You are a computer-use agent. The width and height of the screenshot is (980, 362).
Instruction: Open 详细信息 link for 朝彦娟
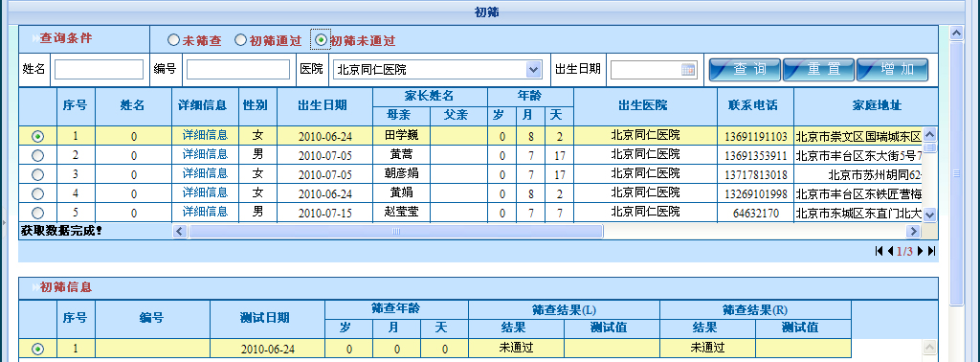point(205,173)
